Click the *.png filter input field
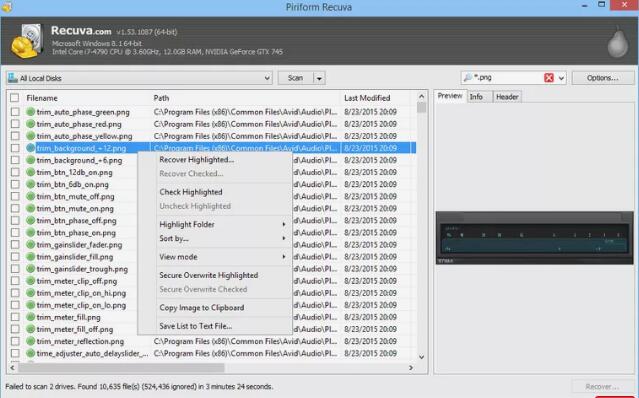 coord(508,77)
